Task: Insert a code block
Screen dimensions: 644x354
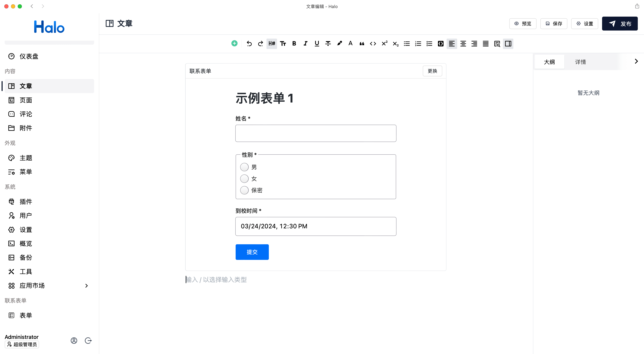Action: click(x=441, y=43)
